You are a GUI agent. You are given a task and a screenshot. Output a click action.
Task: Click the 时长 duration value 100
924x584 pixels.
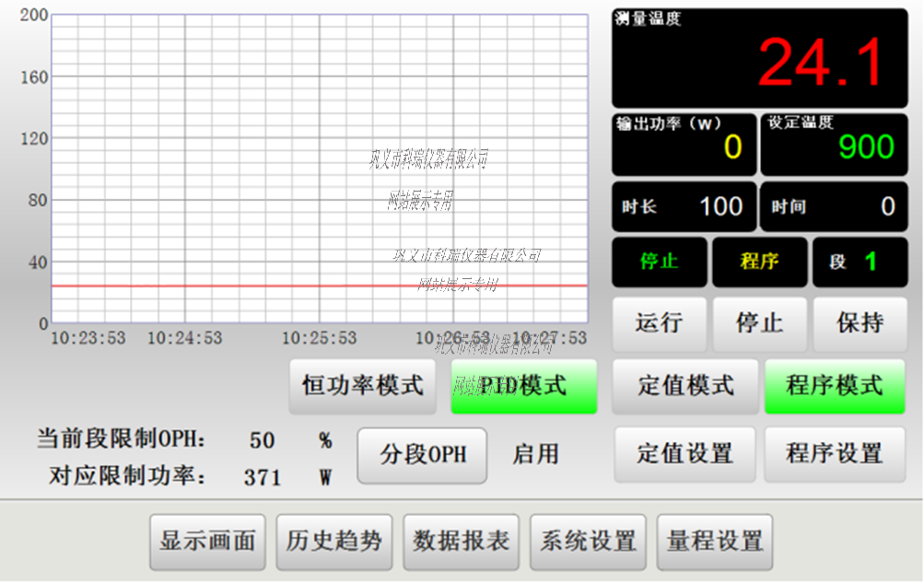720,206
